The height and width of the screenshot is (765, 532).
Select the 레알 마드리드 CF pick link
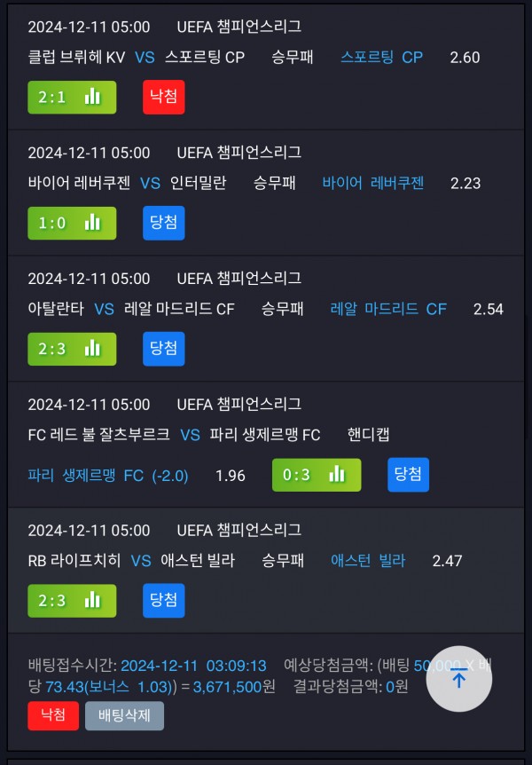[x=388, y=309]
